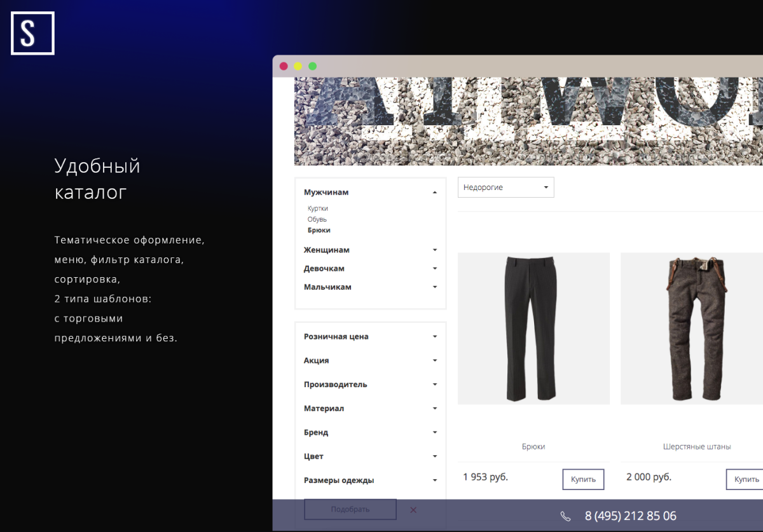Click the phone handset icon
The width and height of the screenshot is (763, 532).
tap(565, 516)
